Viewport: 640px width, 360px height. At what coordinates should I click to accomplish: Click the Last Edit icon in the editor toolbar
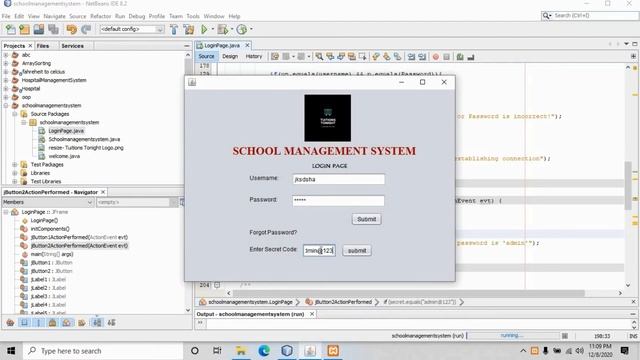(275, 57)
